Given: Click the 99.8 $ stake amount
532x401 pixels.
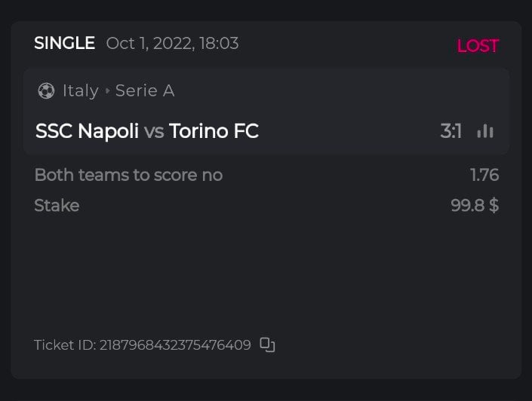Looking at the screenshot, I should (475, 205).
